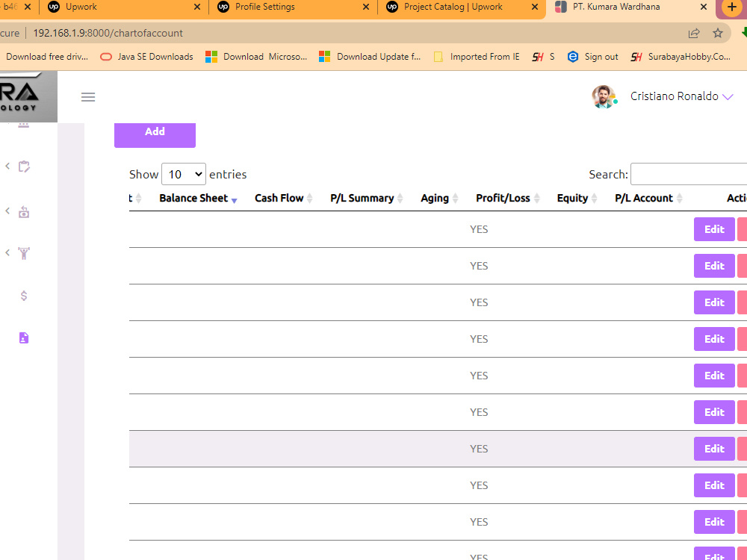Open Java SE Downloads bookmark

coord(146,57)
